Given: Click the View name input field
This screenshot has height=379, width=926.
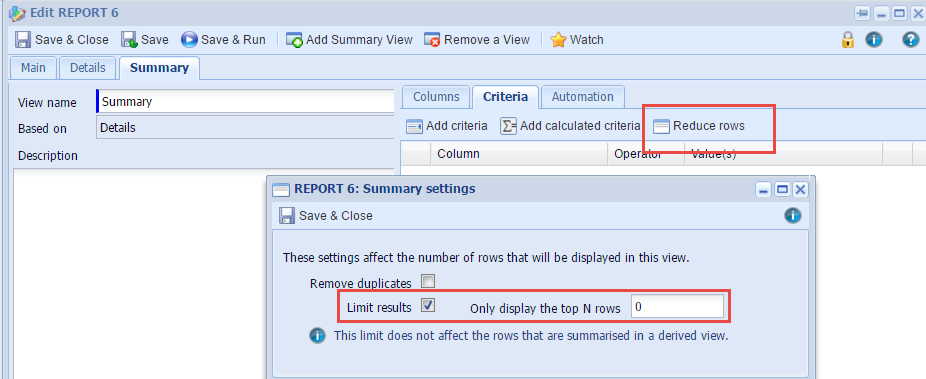Looking at the screenshot, I should (x=245, y=101).
